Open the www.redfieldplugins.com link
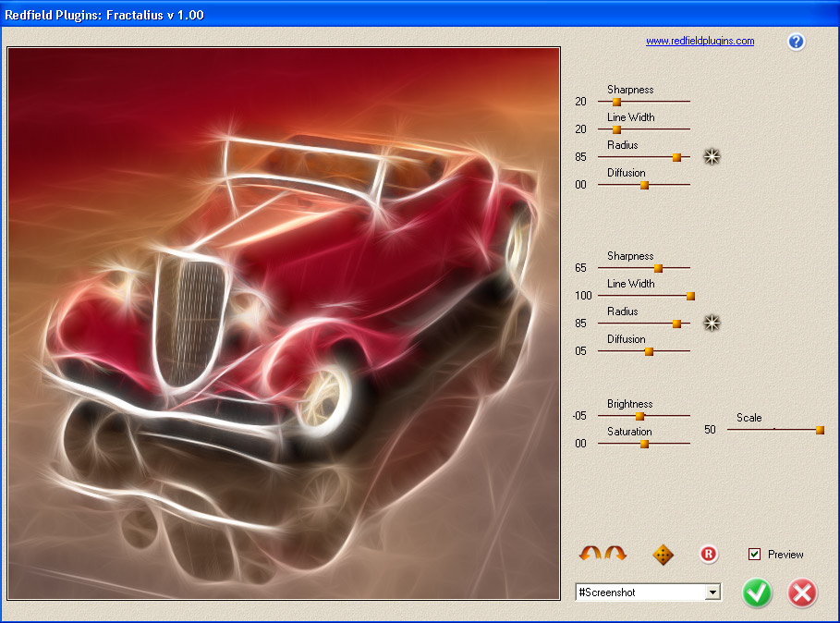The image size is (840, 623). pos(700,41)
